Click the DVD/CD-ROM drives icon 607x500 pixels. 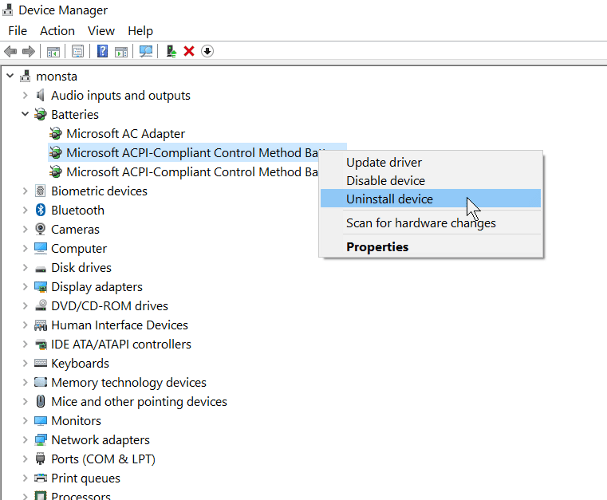pos(40,306)
